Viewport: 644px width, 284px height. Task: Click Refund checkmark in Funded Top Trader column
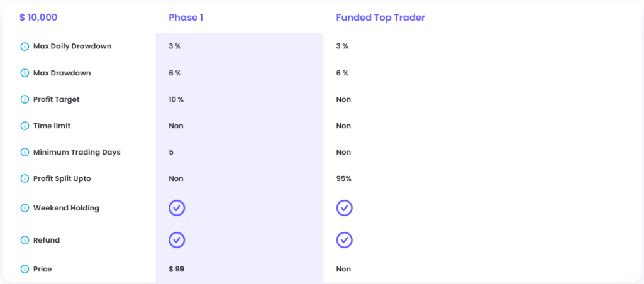tap(345, 240)
